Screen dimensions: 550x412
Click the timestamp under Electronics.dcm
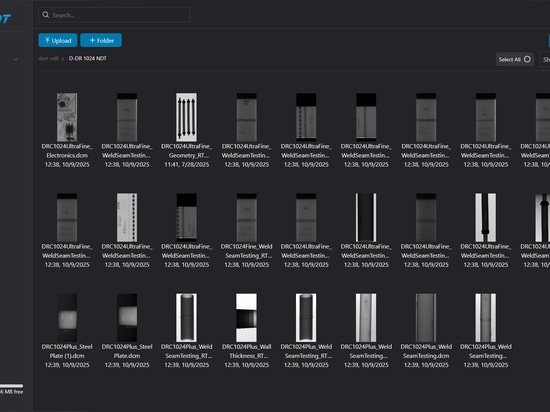pyautogui.click(x=67, y=164)
